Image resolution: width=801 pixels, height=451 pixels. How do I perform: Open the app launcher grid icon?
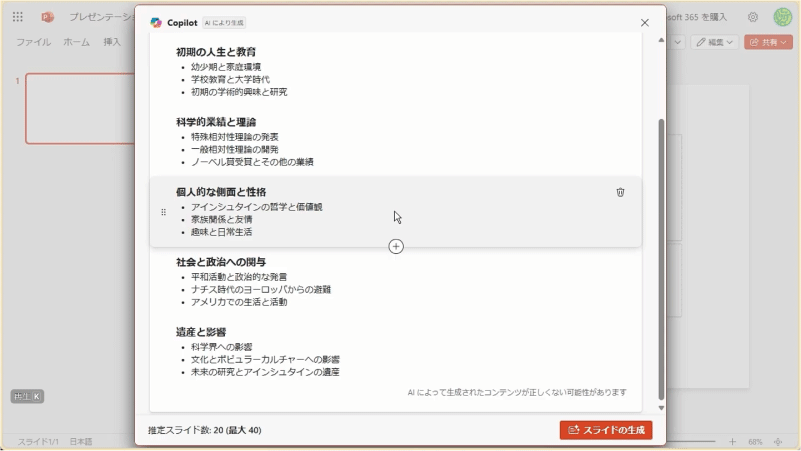(18, 17)
